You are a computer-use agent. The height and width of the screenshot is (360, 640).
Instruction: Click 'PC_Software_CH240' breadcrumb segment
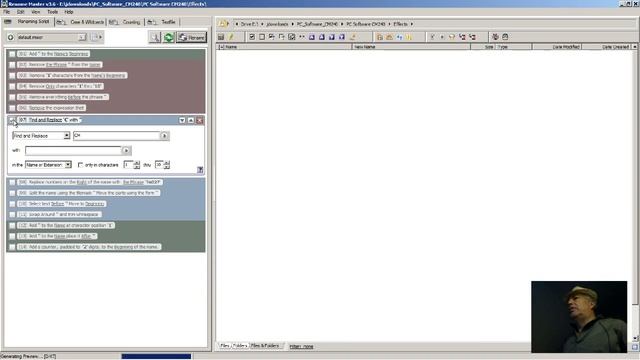tap(317, 24)
